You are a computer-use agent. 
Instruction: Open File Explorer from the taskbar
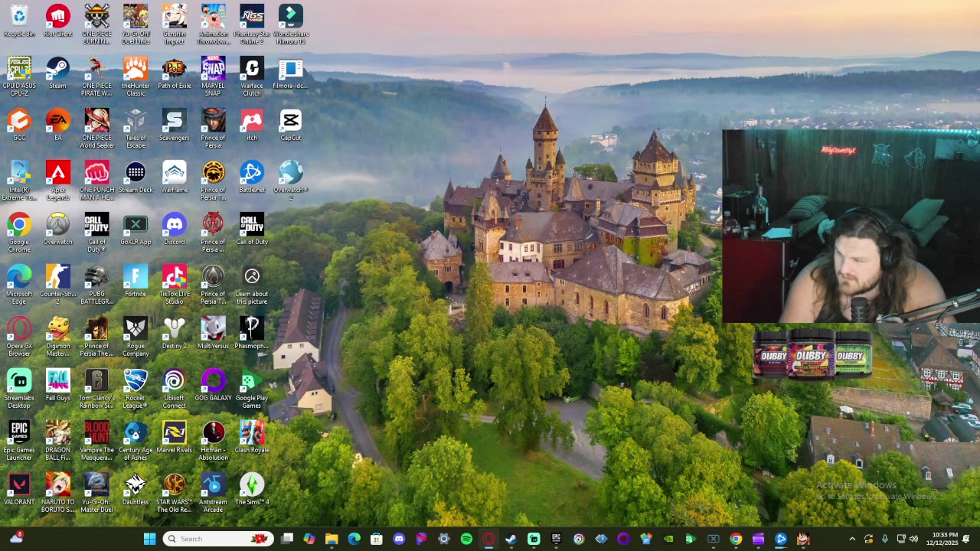click(332, 539)
